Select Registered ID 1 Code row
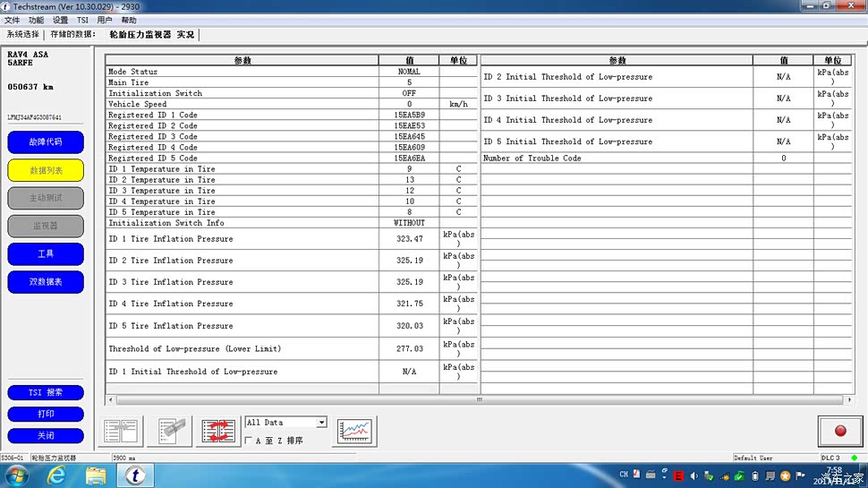Screen dimensions: 868x488 tap(291, 115)
